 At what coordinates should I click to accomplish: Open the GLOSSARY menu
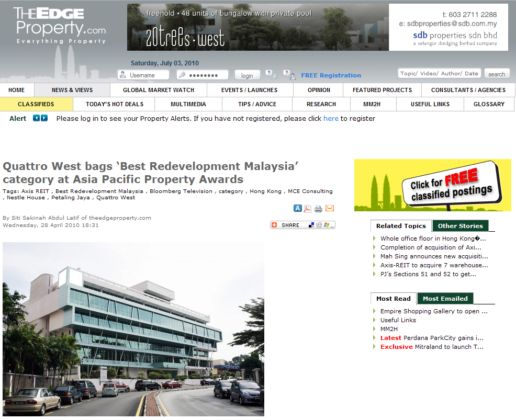pos(489,104)
